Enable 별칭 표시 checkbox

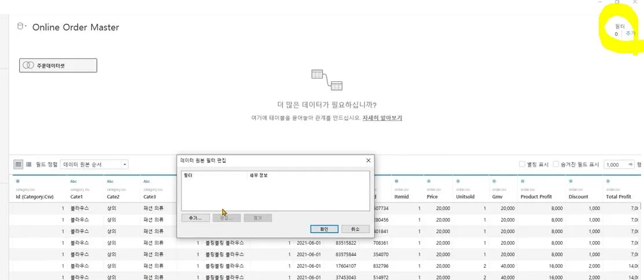tap(522, 164)
